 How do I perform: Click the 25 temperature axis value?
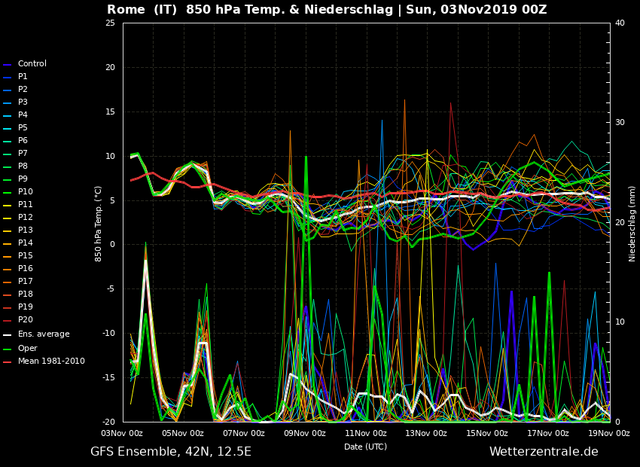[111, 23]
